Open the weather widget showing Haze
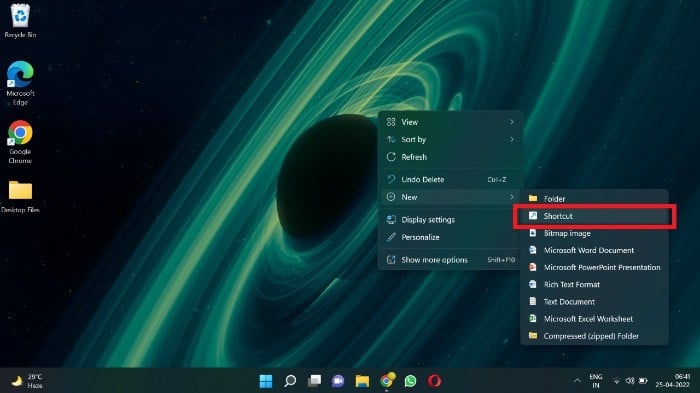 [27, 381]
